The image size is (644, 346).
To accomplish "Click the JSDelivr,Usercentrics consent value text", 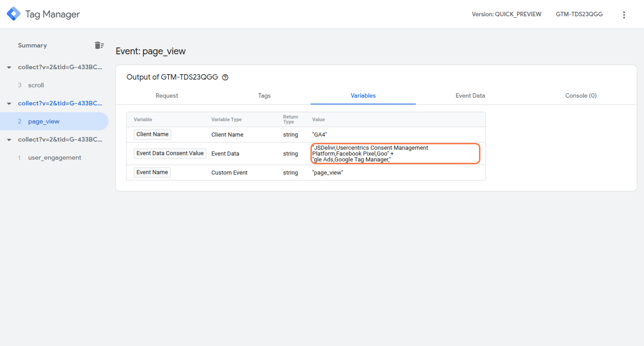I will click(x=370, y=154).
